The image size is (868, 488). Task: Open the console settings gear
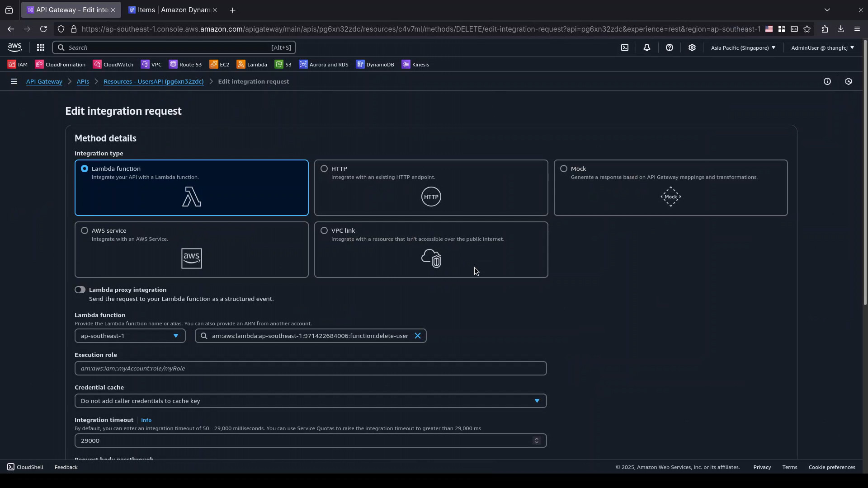coord(692,47)
